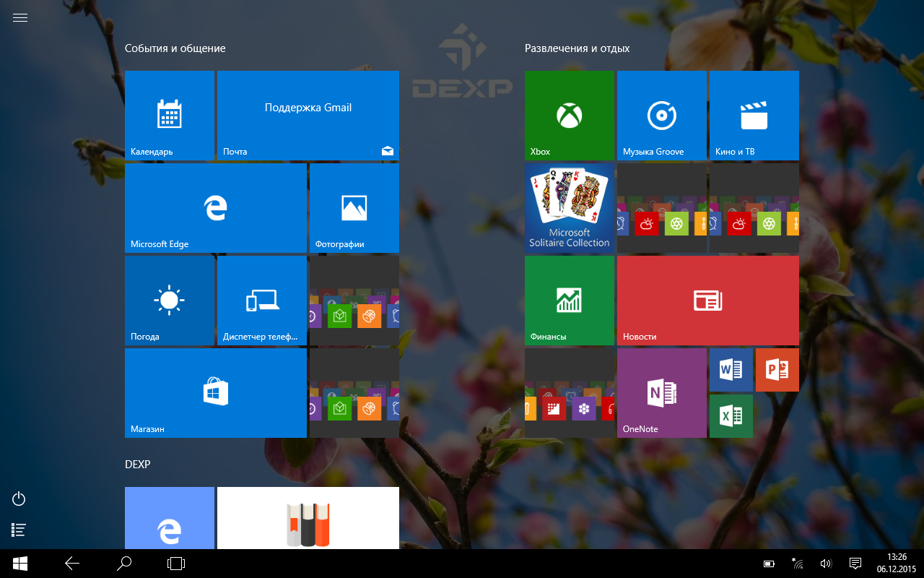The height and width of the screenshot is (578, 924).
Task: Open the Магазин store tile
Action: click(x=216, y=393)
